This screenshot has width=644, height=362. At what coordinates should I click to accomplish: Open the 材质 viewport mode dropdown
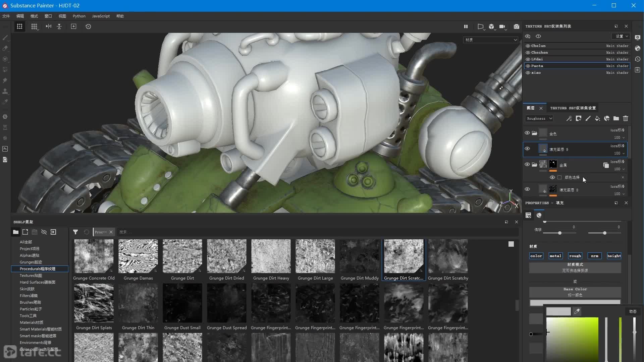pyautogui.click(x=491, y=40)
